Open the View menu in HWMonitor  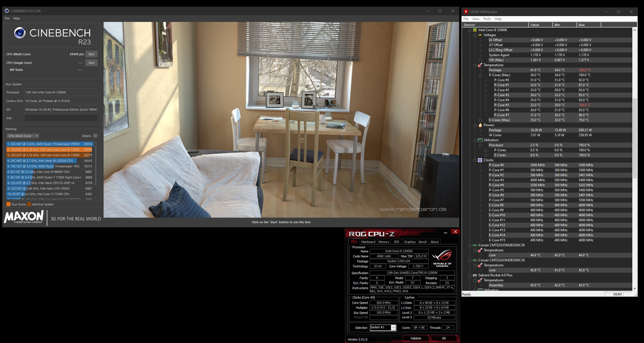coord(475,19)
